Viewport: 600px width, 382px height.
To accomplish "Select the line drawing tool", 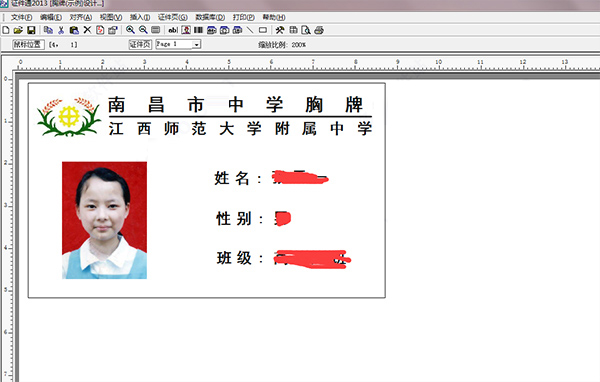I will 250,30.
